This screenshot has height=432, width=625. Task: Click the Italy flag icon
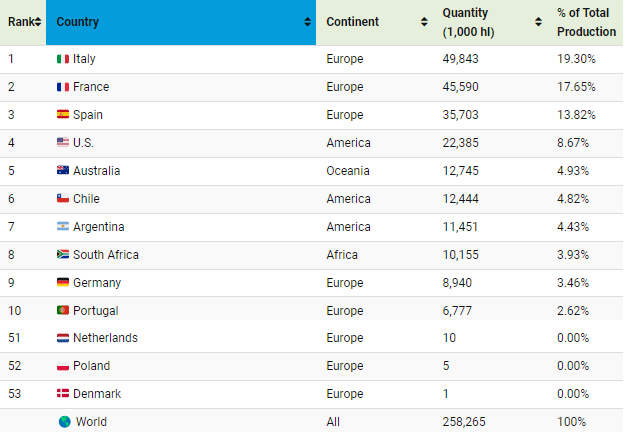pos(63,59)
